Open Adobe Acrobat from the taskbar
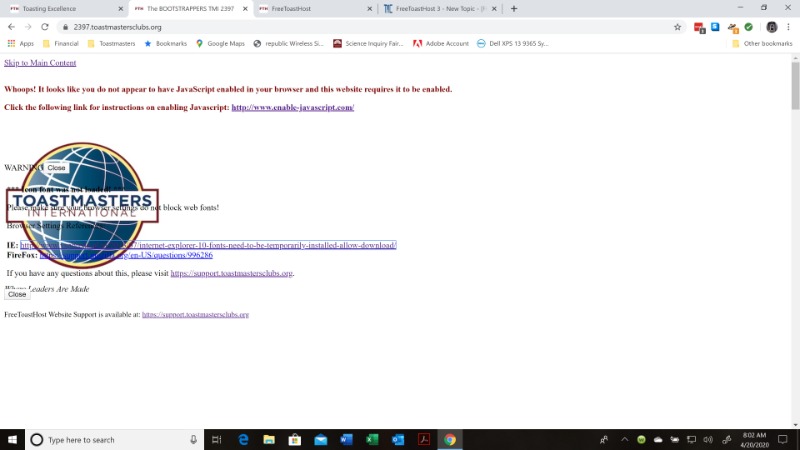This screenshot has width=800, height=450. [x=424, y=440]
